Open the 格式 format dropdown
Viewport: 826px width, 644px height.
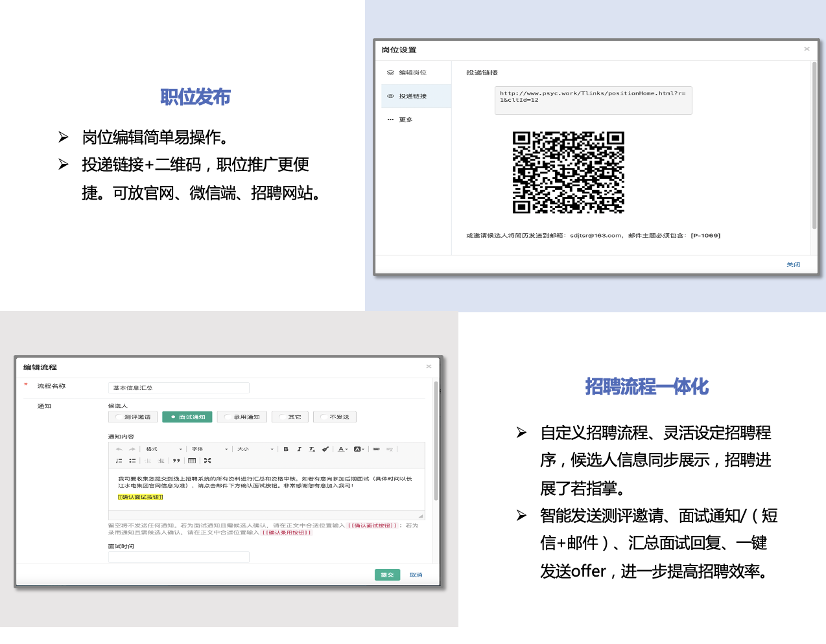[163, 449]
